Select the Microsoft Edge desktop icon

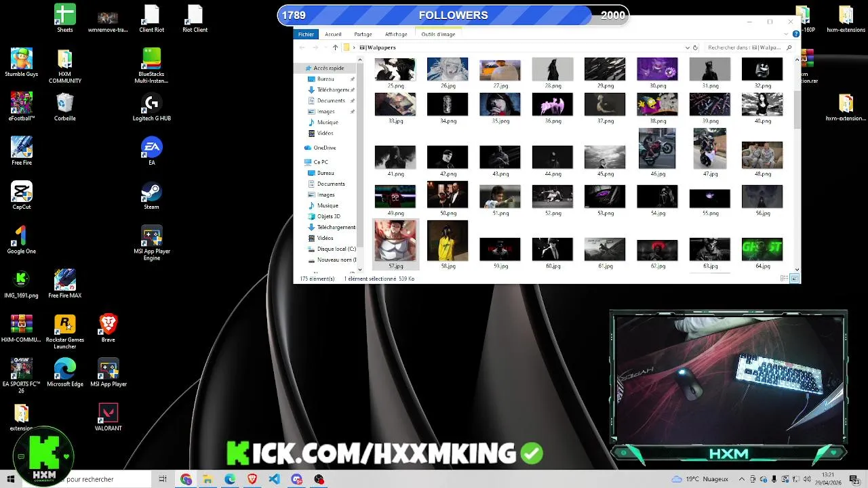tap(65, 372)
